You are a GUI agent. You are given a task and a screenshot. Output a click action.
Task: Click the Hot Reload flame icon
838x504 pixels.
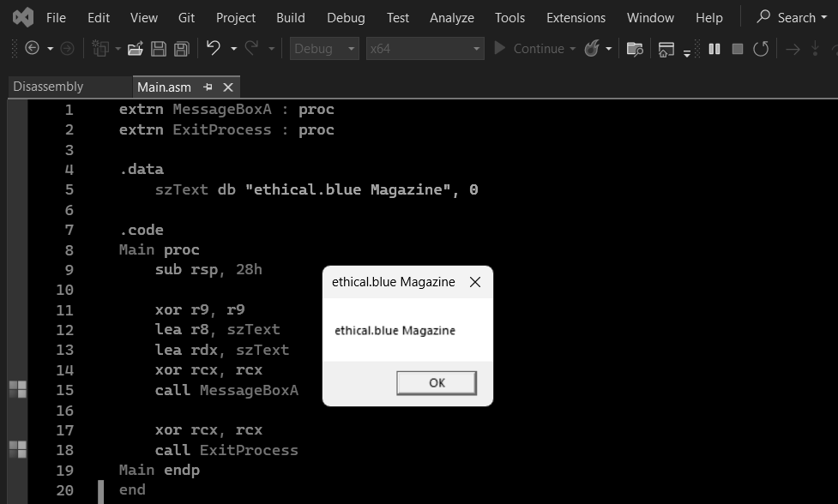point(592,49)
